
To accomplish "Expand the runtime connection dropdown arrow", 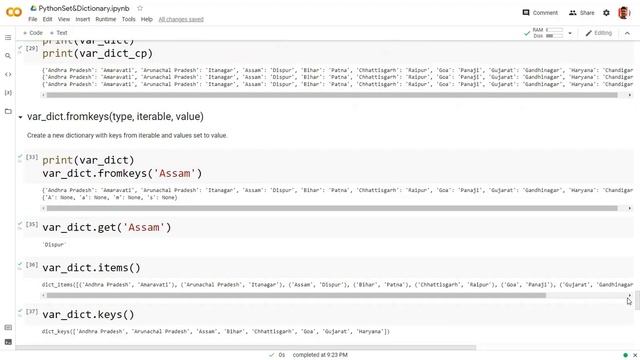I will (570, 33).
